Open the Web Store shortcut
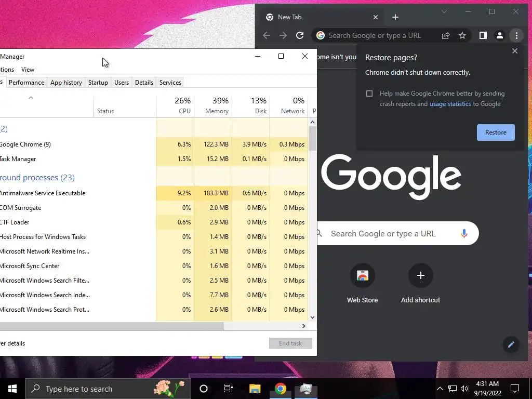Viewport: 532px width, 399px height. tap(362, 284)
